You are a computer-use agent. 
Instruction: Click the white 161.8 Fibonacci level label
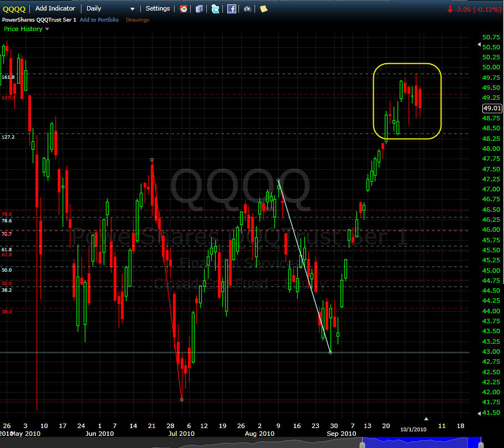pos(8,77)
